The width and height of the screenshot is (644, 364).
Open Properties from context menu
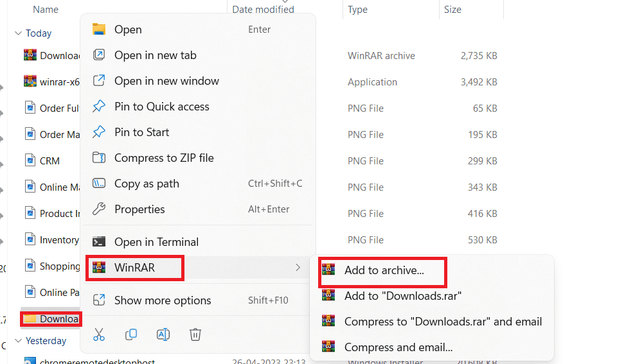[139, 209]
